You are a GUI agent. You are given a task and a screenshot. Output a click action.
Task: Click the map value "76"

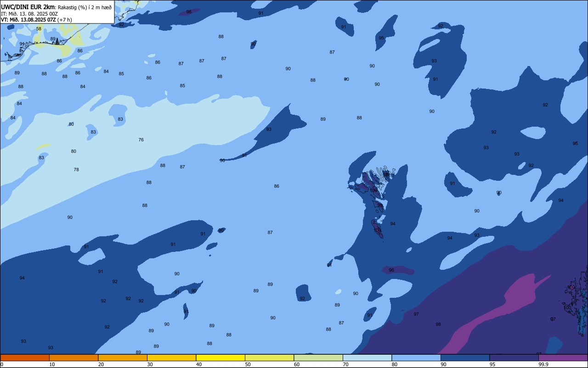point(141,140)
